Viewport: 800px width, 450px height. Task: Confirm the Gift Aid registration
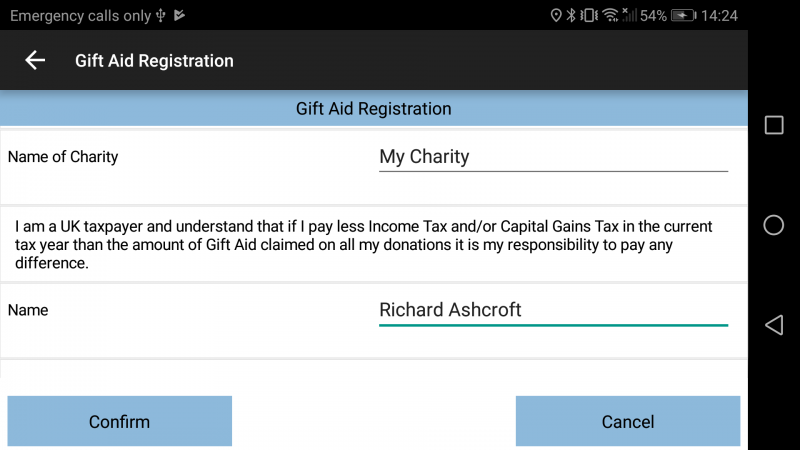(119, 421)
